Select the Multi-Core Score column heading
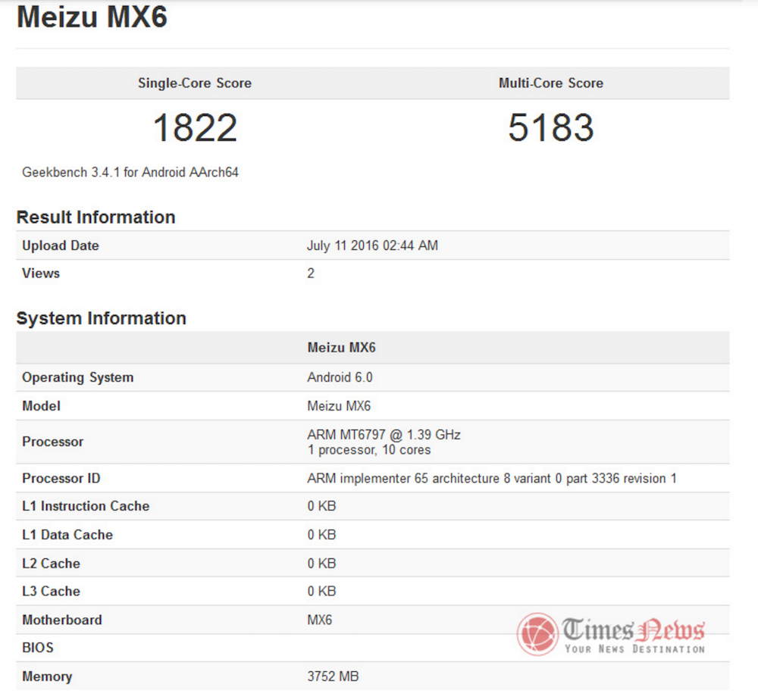The height and width of the screenshot is (700, 758). click(551, 83)
